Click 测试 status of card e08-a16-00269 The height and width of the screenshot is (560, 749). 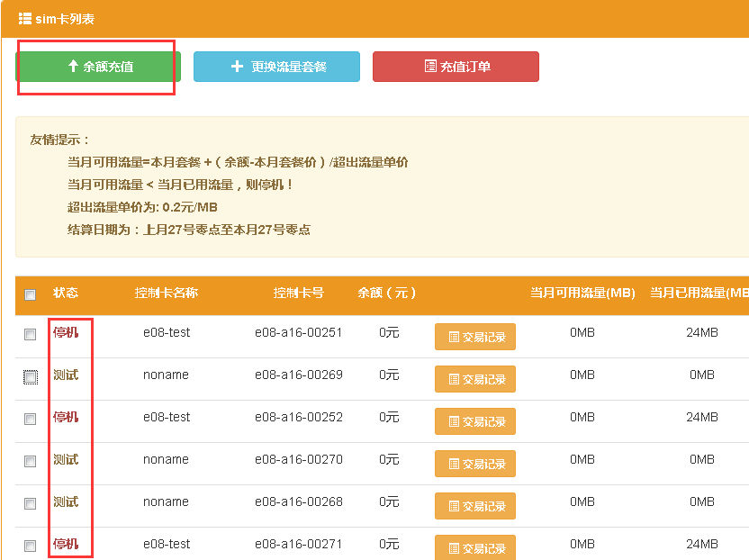point(66,375)
